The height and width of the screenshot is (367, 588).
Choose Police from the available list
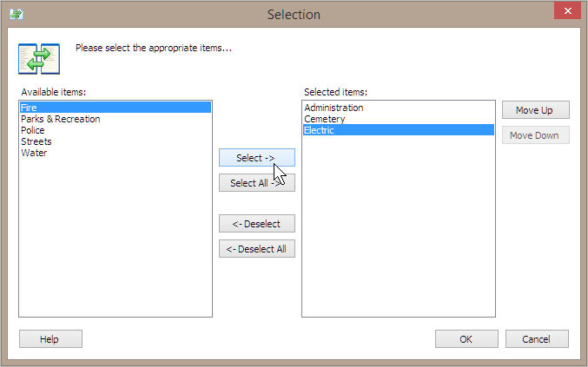click(116, 130)
